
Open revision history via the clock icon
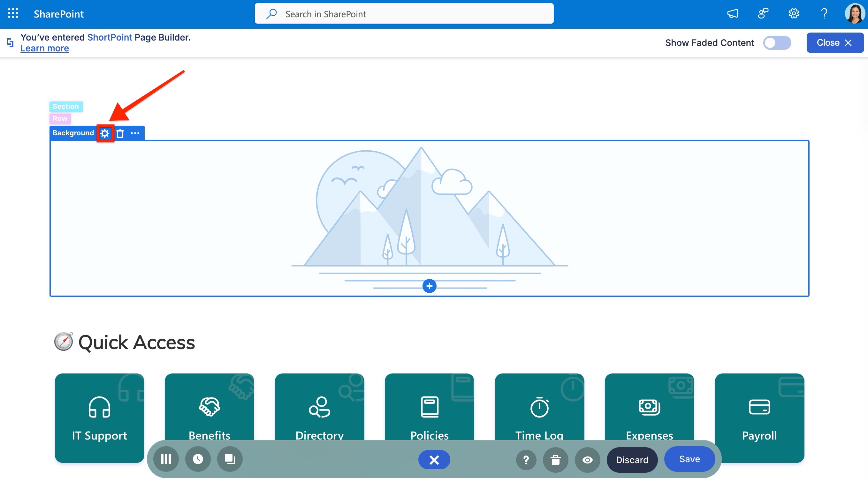pos(198,459)
